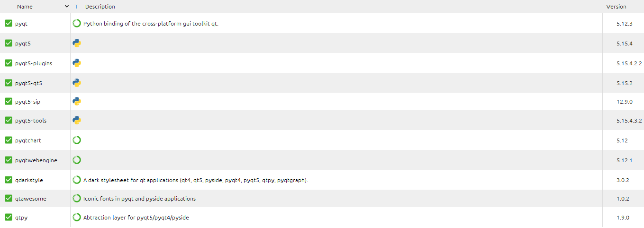644x228 pixels.
Task: Select the qdarkstyle package name
Action: [29, 180]
